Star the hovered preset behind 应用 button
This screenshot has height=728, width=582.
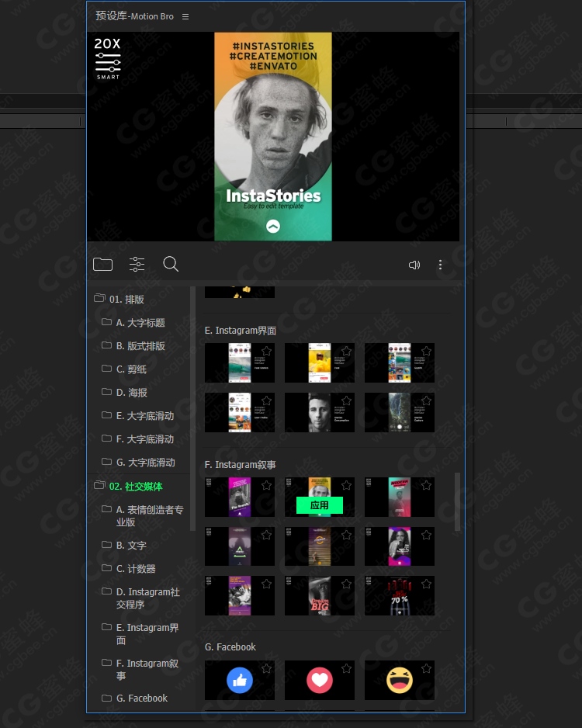coord(346,485)
